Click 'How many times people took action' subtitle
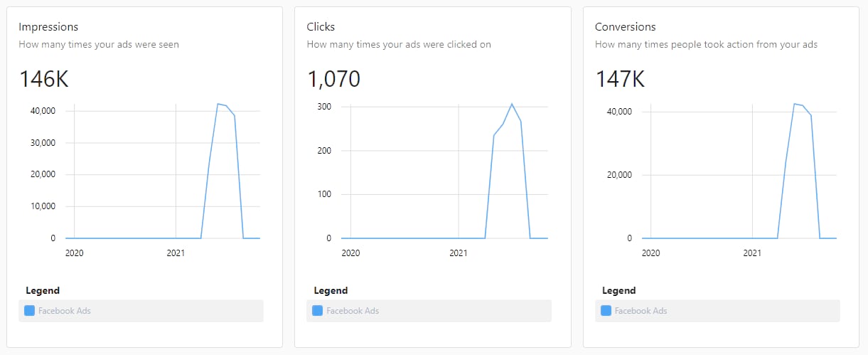 (x=706, y=44)
